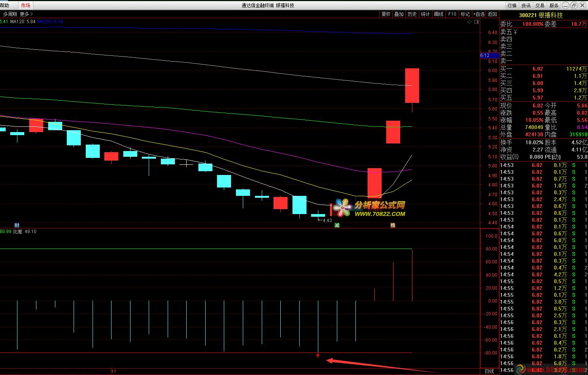Click the 今开 5.66 value
This screenshot has height=375, width=588.
pyautogui.click(x=582, y=106)
